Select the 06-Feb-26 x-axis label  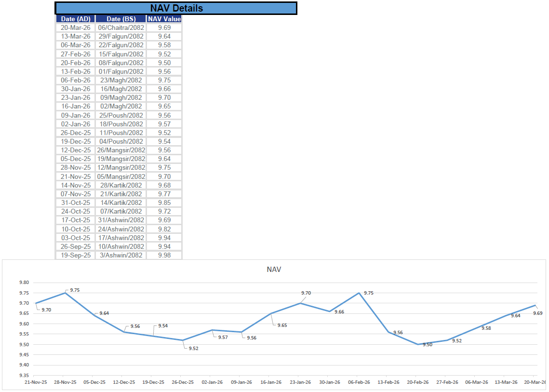359,382
